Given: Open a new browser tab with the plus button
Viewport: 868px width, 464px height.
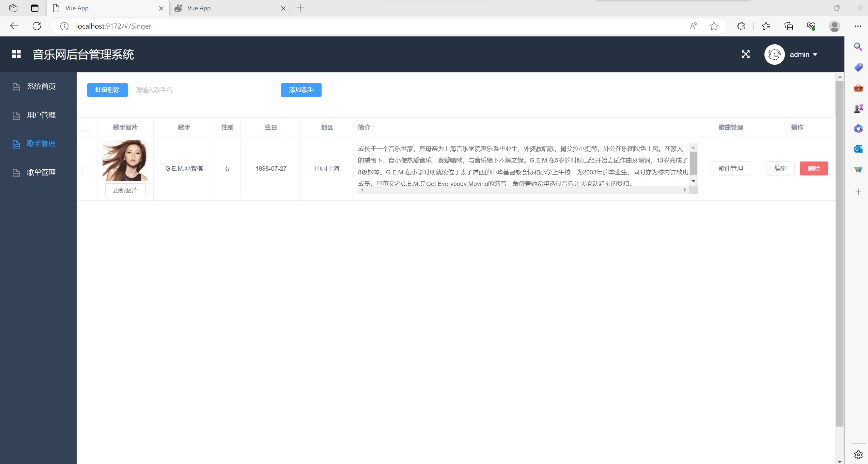Looking at the screenshot, I should coord(300,8).
